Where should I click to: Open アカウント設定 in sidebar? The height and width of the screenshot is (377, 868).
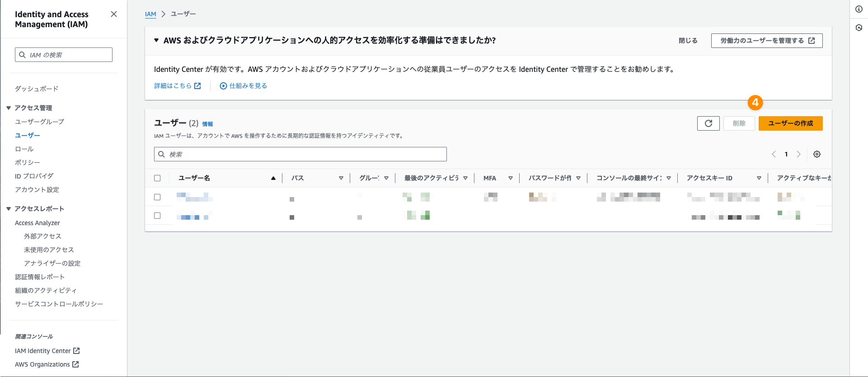tap(37, 189)
